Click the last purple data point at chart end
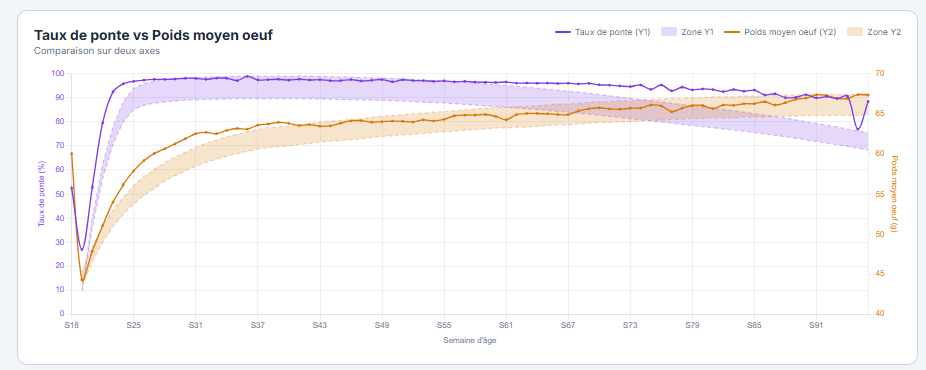 coord(868,101)
